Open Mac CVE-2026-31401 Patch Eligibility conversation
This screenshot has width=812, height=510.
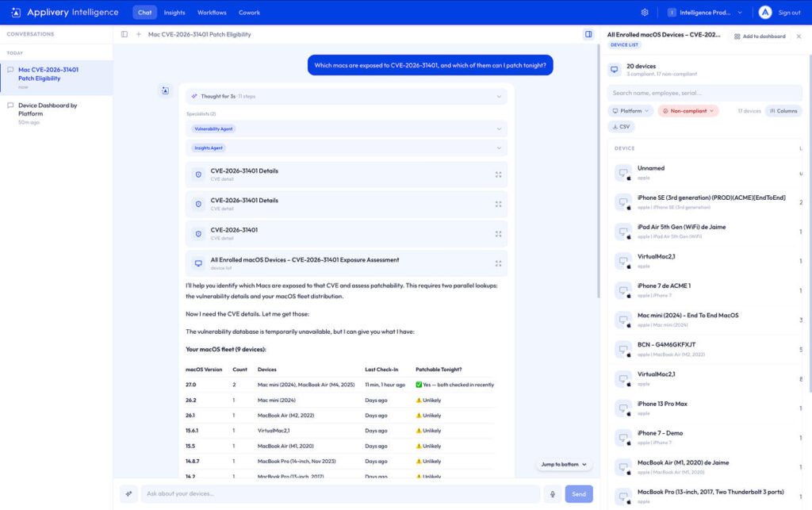(56, 78)
